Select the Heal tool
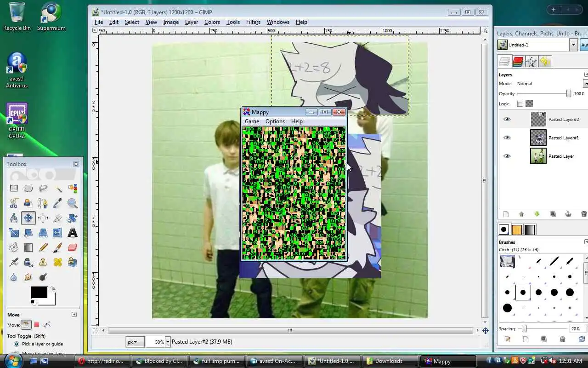The image size is (588, 368). (x=58, y=262)
